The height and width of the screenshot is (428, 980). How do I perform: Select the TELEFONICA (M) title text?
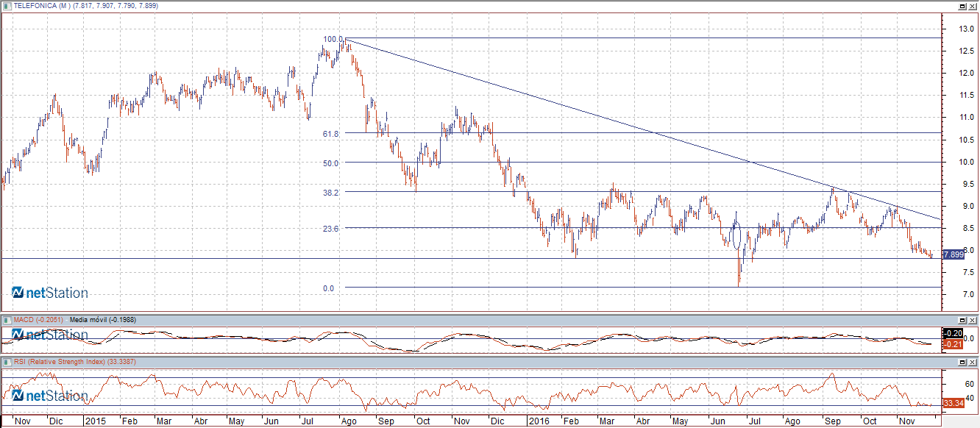(41, 6)
